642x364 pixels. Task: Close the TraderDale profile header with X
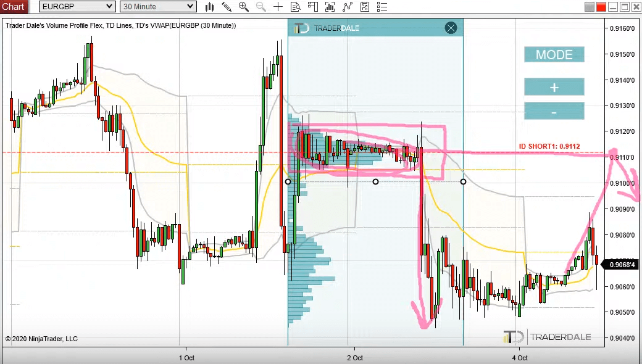451,28
